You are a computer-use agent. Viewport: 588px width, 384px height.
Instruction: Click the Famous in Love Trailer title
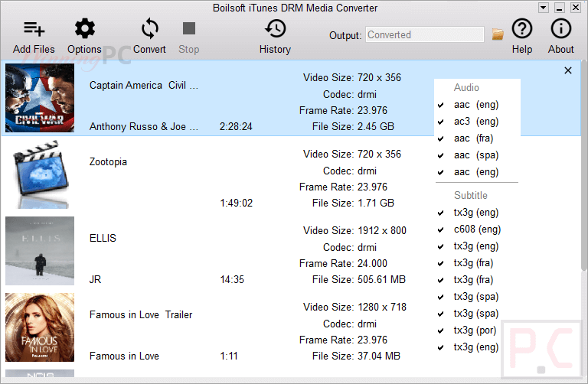(141, 314)
